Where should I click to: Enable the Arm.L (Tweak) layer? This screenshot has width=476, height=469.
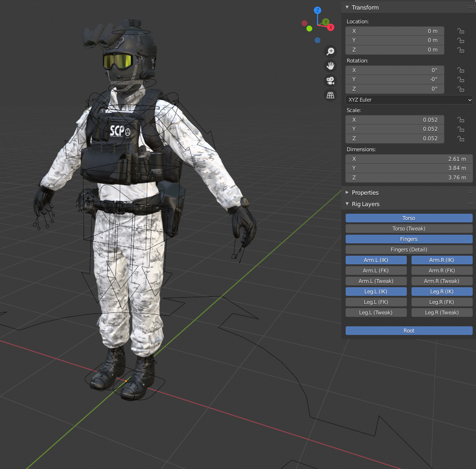click(x=376, y=281)
